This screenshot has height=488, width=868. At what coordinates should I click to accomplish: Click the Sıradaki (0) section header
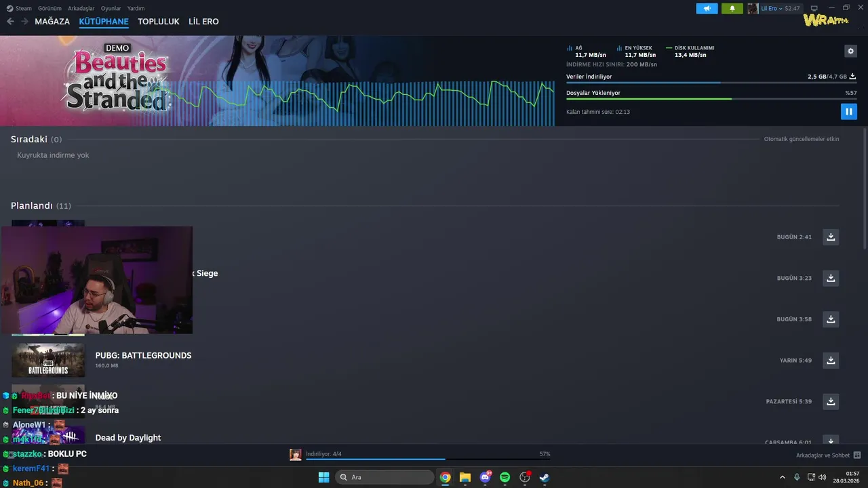tap(36, 139)
